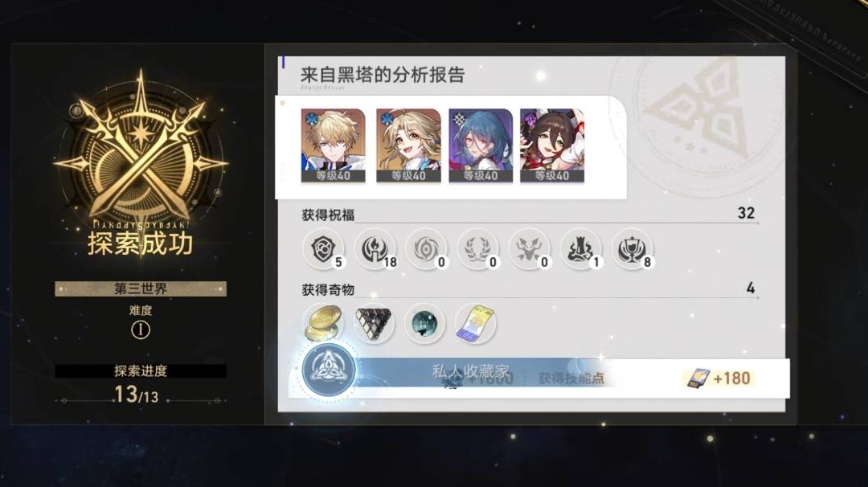The height and width of the screenshot is (487, 868).
Task: Select the brown-haired character with red ribbon
Action: point(552,145)
